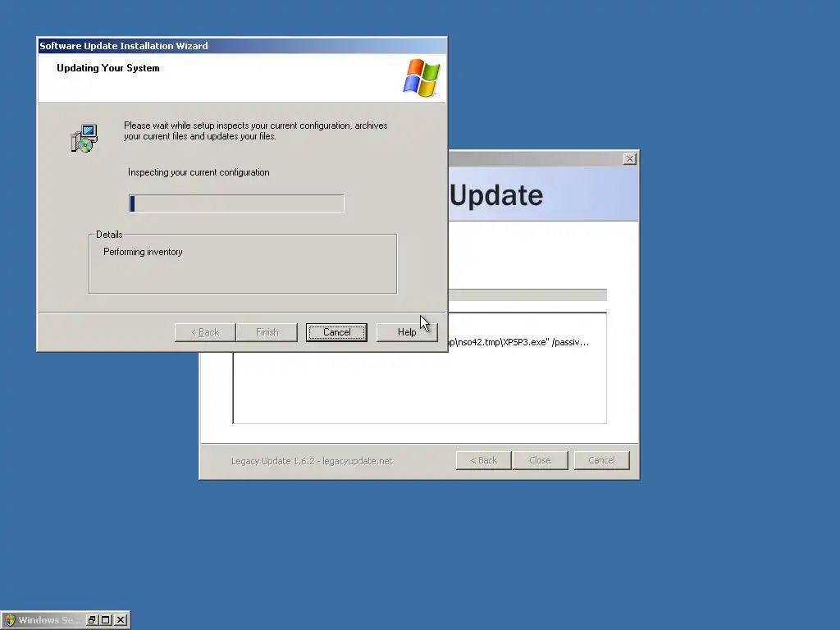This screenshot has height=630, width=840.
Task: Click the Update header in Legacy Update window
Action: tap(496, 195)
